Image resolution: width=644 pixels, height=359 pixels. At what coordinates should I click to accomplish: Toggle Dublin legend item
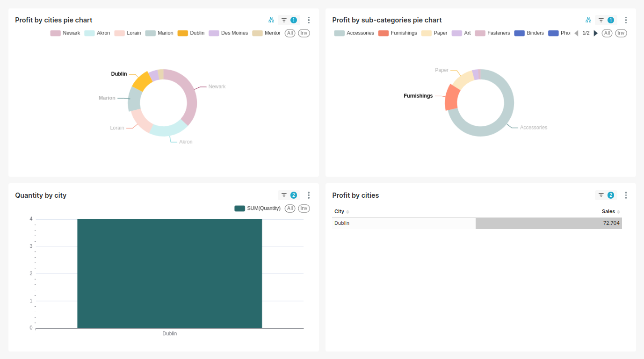[191, 33]
